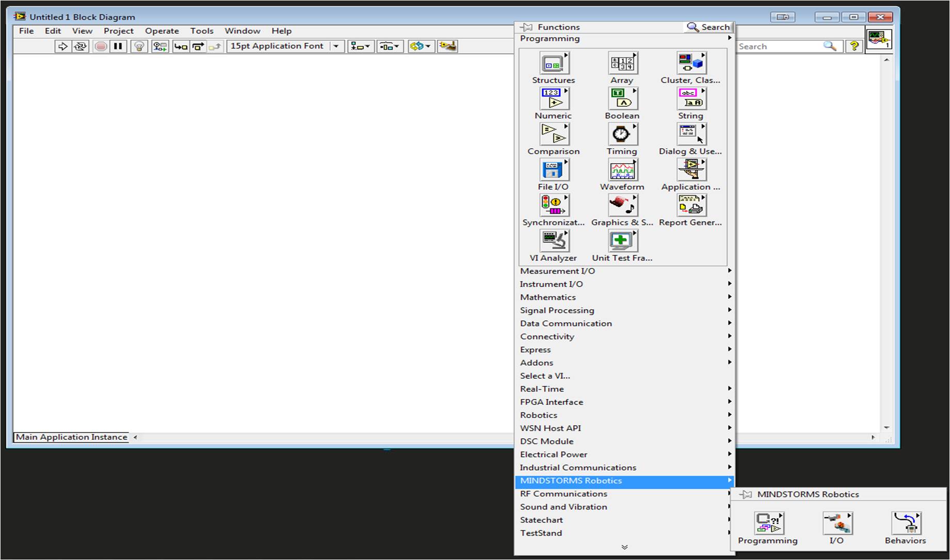Screen dimensions: 950x560
Task: Expand the Express category
Action: coord(625,350)
